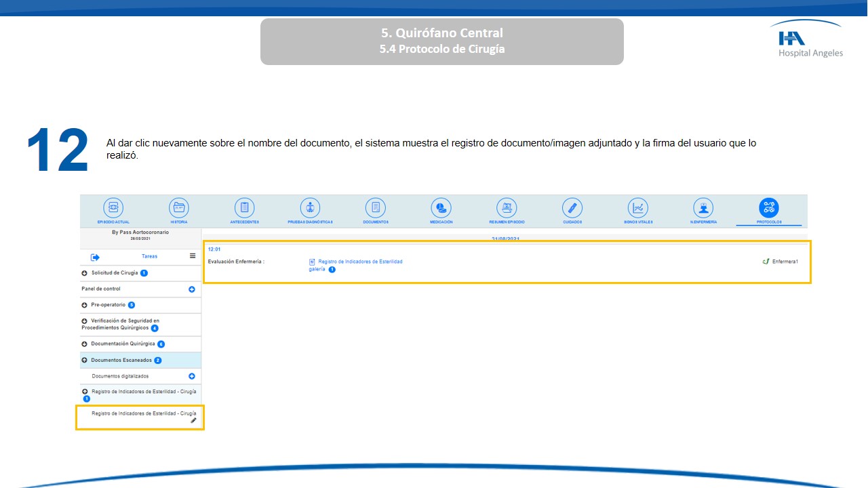Click the Tareas heading link
868x488 pixels.
[x=149, y=256]
